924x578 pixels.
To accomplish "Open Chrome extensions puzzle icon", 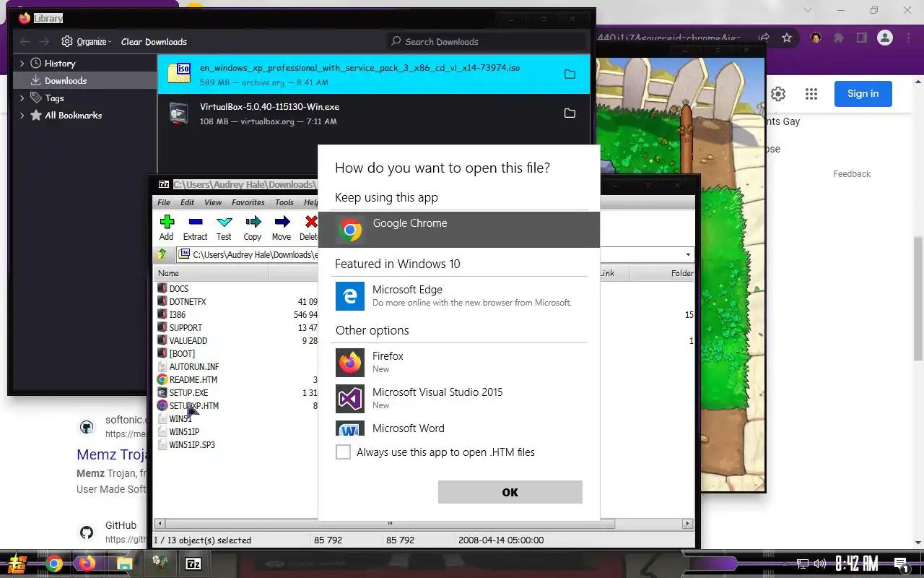I will pyautogui.click(x=838, y=38).
